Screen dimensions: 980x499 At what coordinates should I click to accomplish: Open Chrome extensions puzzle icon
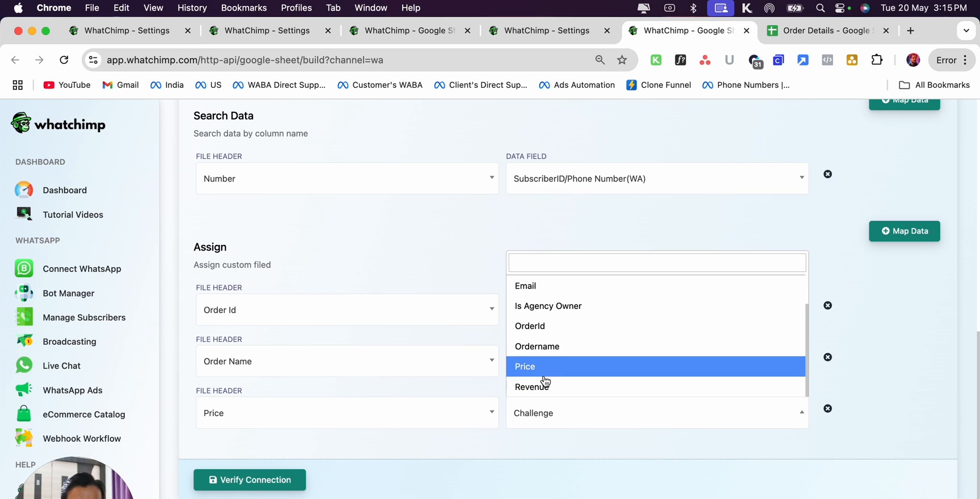pyautogui.click(x=877, y=60)
